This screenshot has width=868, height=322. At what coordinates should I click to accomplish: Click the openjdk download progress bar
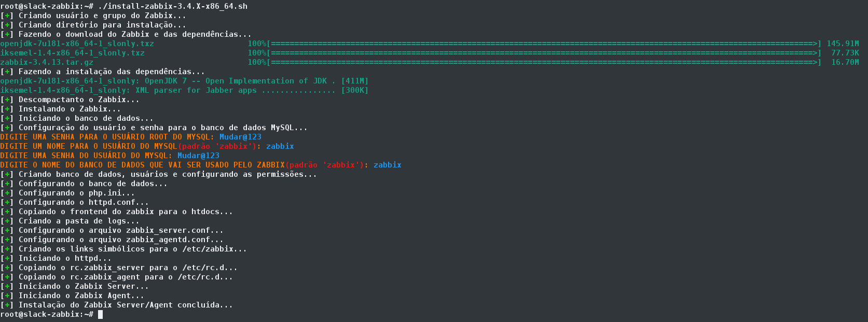(x=545, y=44)
